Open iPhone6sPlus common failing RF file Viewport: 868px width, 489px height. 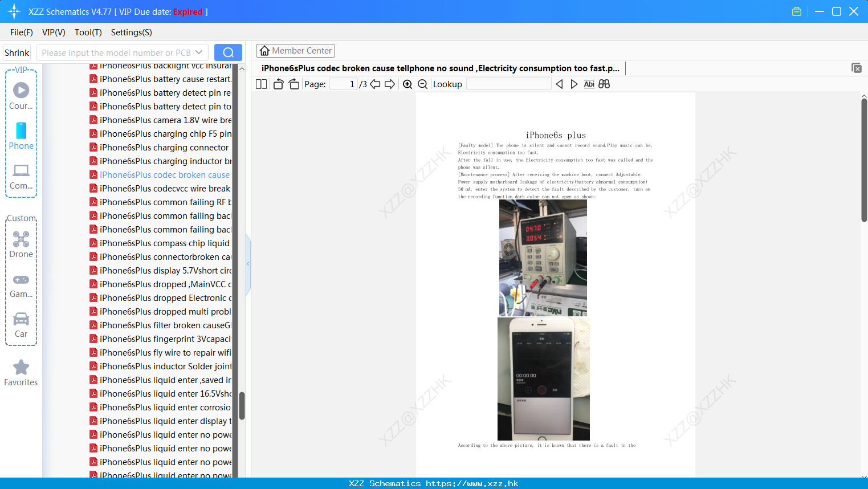(160, 202)
